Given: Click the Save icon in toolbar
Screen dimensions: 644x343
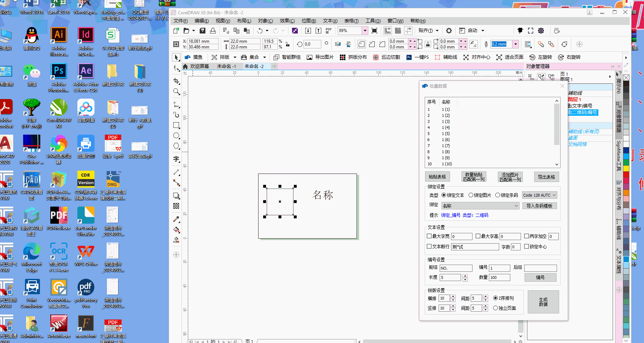Looking at the screenshot, I should click(x=203, y=31).
